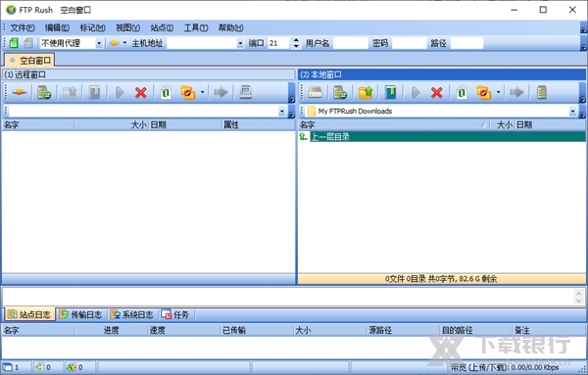Click remote window bookmark icon
This screenshot has height=375, width=588.
pyautogui.click(x=94, y=92)
